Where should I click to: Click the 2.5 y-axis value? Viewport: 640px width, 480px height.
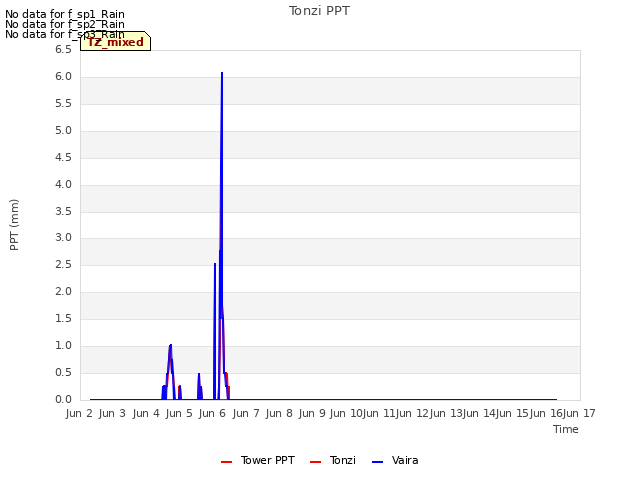pos(63,264)
